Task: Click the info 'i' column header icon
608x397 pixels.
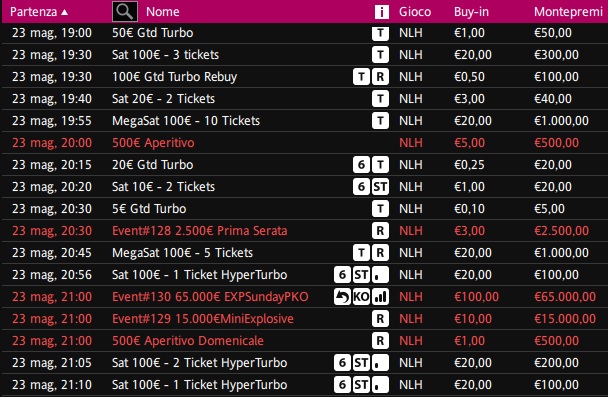Action: tap(382, 12)
